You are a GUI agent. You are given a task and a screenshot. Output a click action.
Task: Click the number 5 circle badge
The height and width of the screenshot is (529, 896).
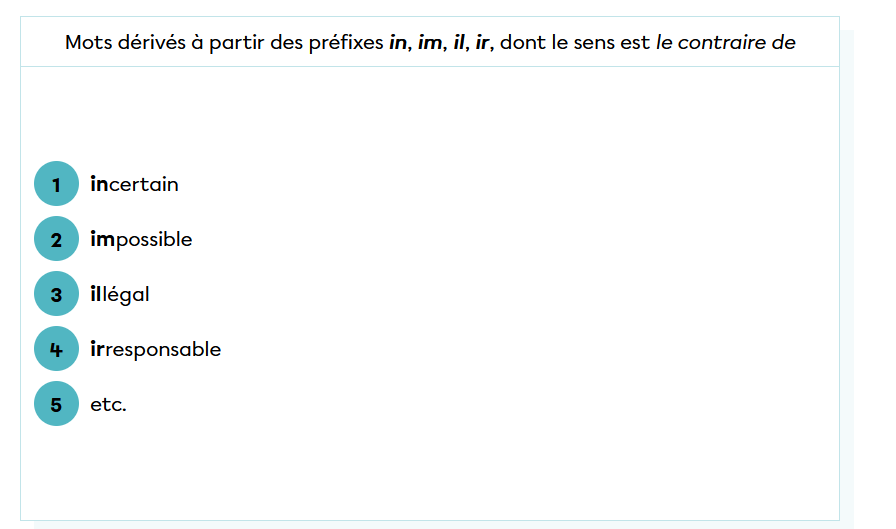(56, 404)
